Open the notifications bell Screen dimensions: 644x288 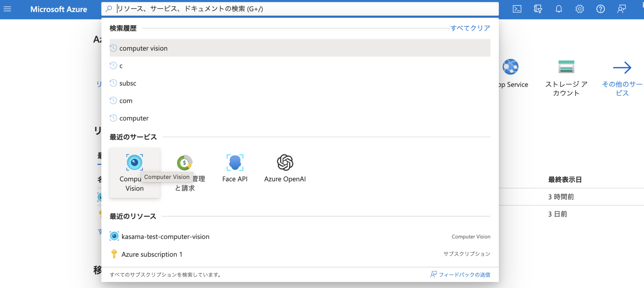click(558, 9)
